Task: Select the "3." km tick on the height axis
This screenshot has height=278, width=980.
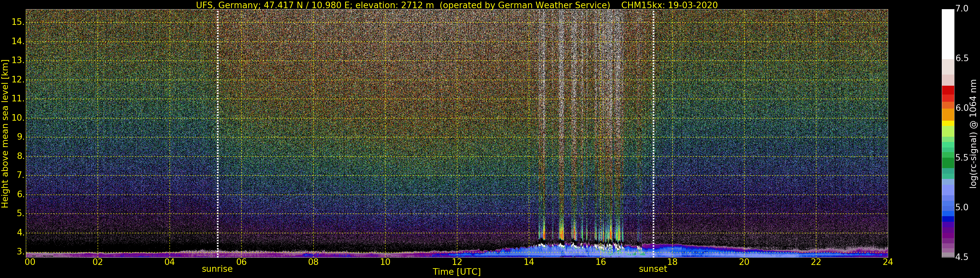Action: (20, 252)
